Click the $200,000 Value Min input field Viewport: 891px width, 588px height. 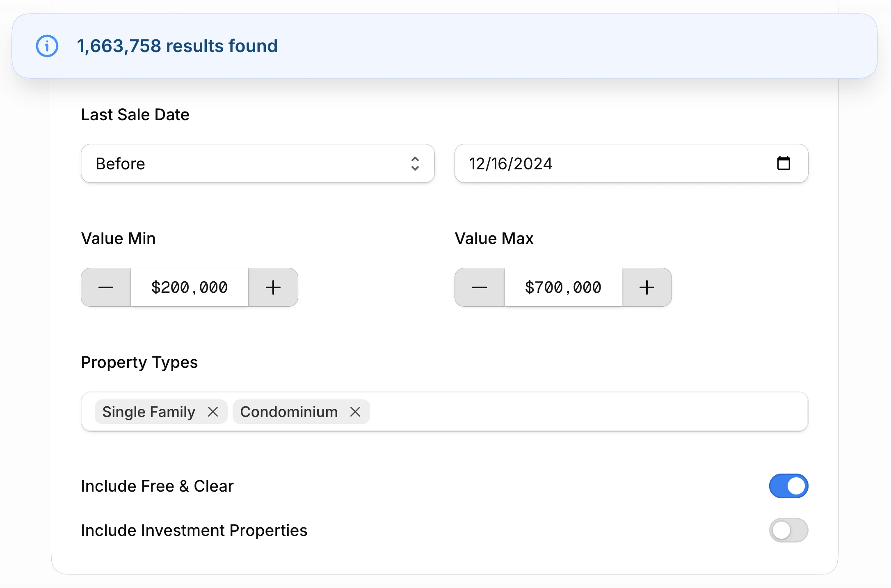[x=190, y=287]
